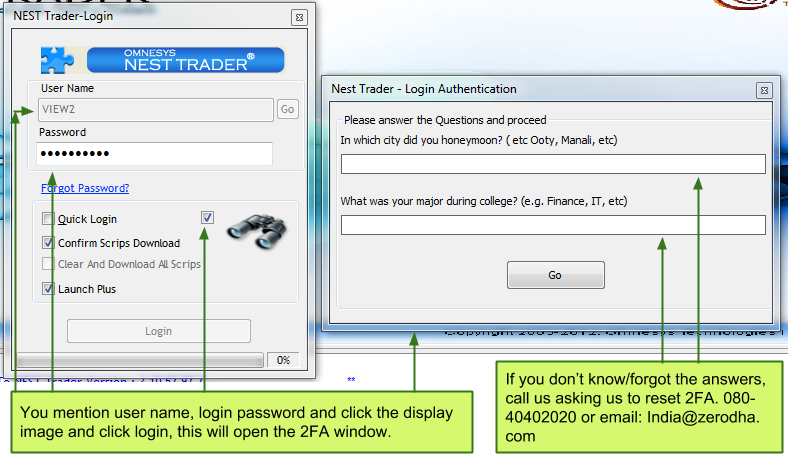The width and height of the screenshot is (791, 457).
Task: Toggle Clear And Download All Scrips
Action: (x=48, y=264)
